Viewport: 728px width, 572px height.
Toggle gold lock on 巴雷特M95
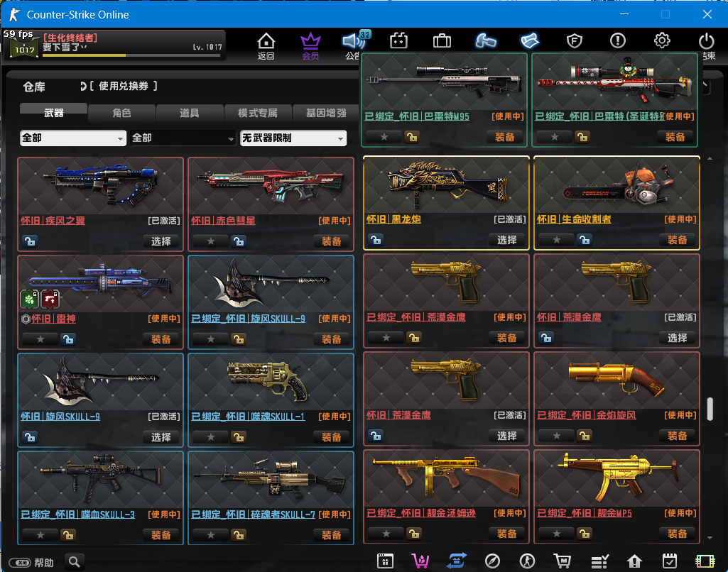412,137
